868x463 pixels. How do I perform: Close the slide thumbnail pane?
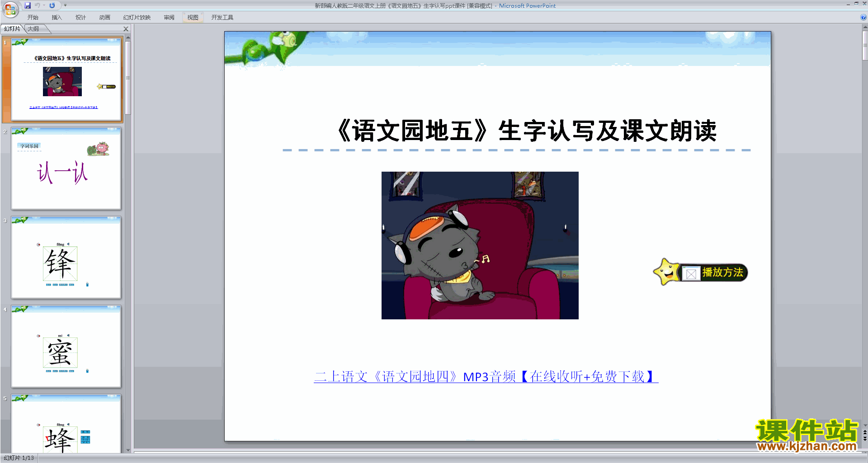point(126,29)
